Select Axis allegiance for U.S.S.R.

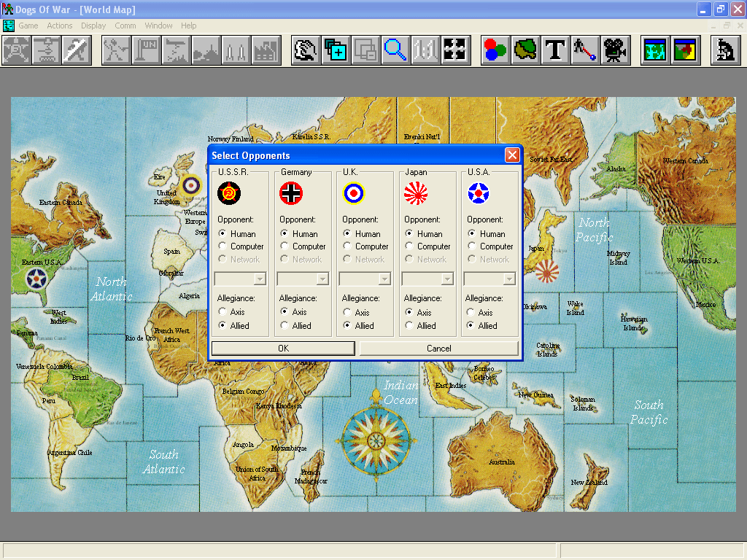click(231, 312)
